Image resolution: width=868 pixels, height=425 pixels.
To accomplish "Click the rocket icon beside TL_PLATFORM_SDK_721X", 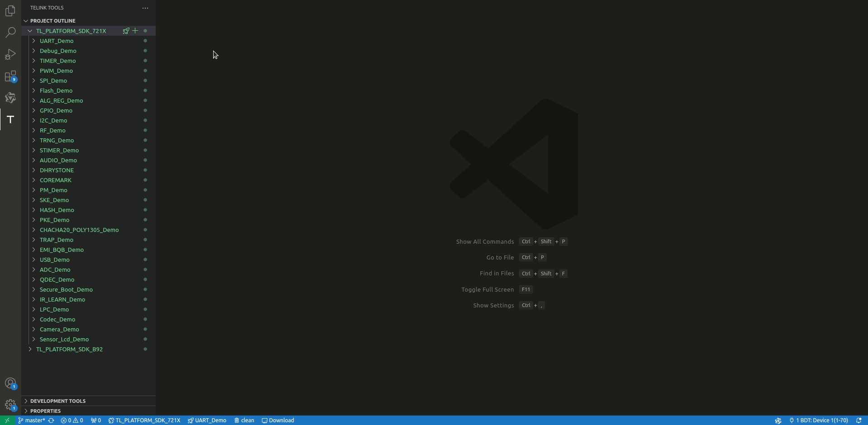I will pos(126,31).
